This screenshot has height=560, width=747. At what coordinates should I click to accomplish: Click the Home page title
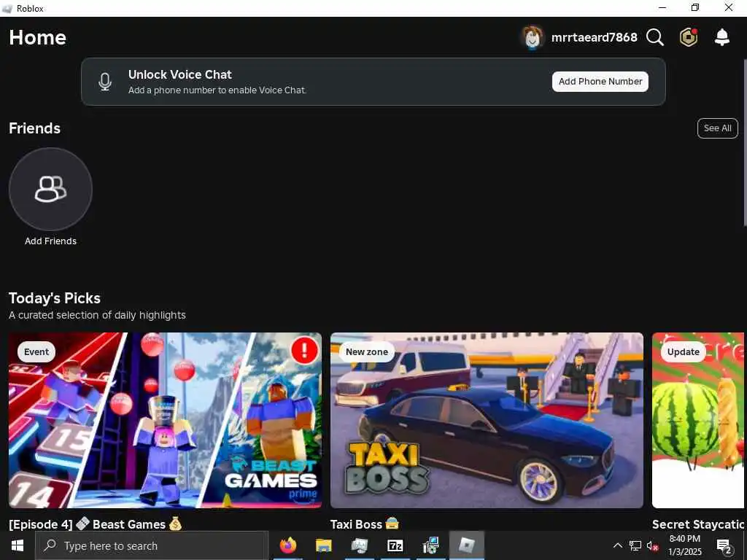pos(38,38)
